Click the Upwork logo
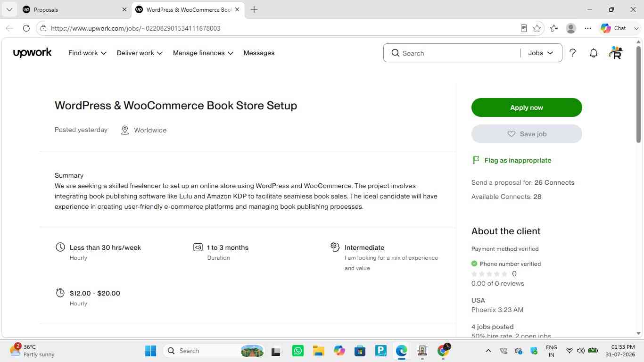 click(x=33, y=53)
